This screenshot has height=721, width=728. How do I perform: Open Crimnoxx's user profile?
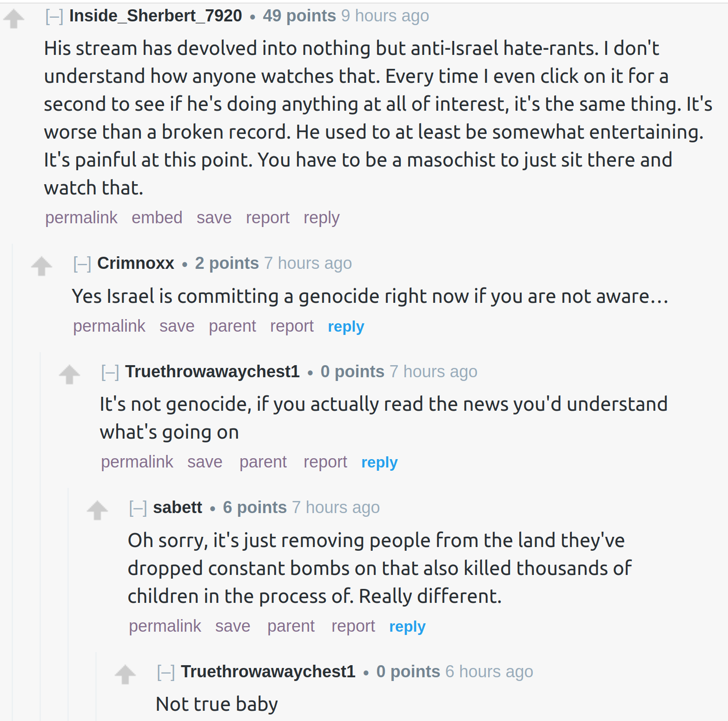[136, 263]
